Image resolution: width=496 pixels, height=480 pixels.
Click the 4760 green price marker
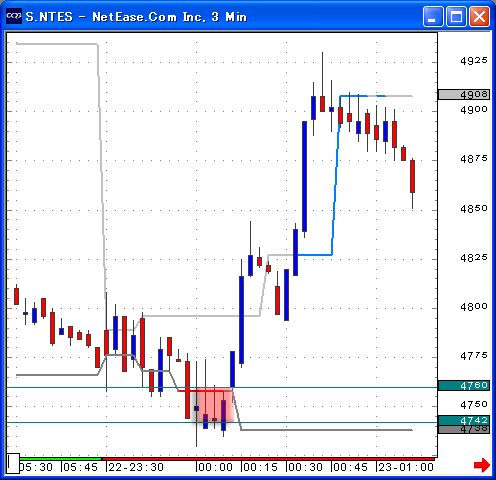(464, 385)
